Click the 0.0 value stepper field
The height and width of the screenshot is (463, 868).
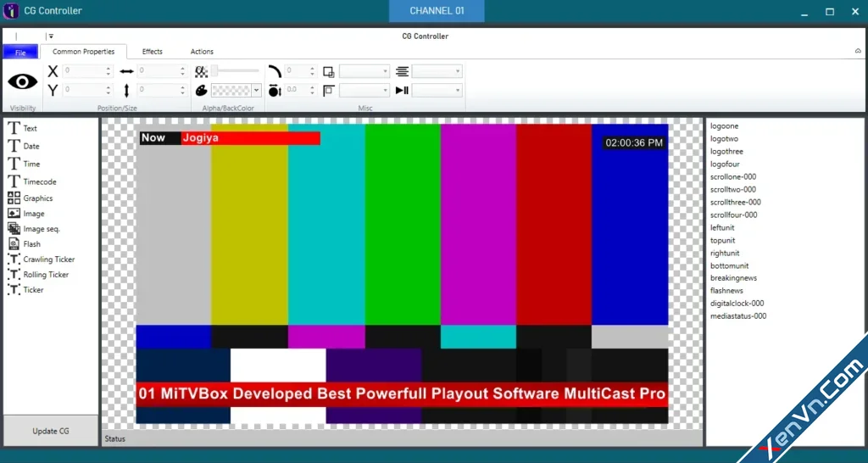pos(301,90)
